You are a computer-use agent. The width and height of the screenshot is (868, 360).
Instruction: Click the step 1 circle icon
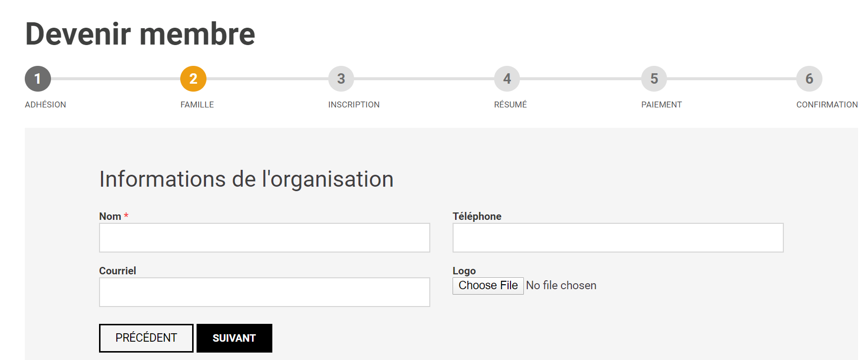[x=38, y=79]
